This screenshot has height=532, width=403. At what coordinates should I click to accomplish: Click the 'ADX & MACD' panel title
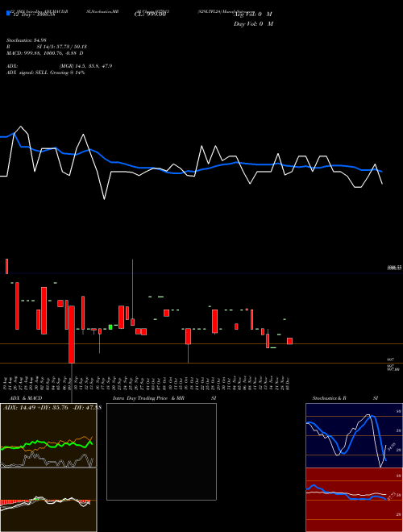[26, 398]
